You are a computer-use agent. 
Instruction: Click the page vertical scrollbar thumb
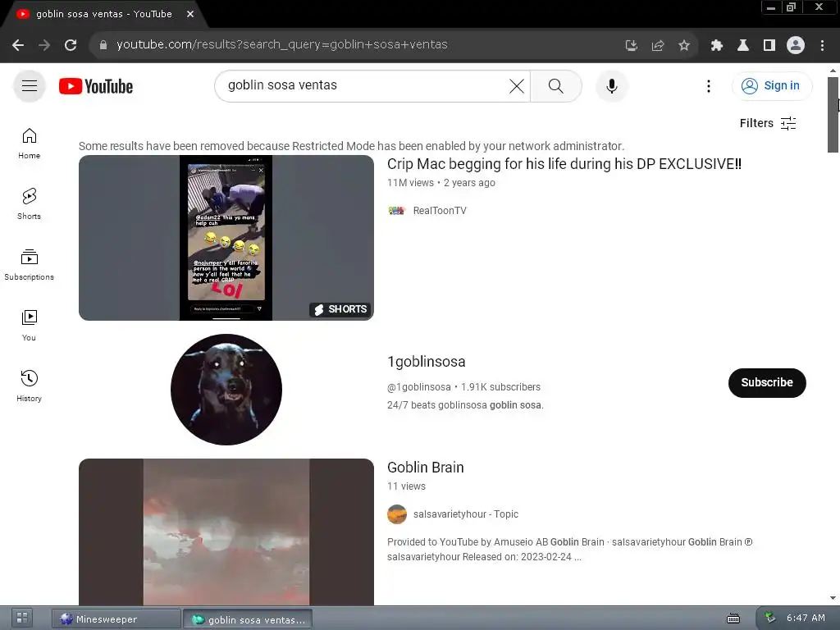click(x=833, y=115)
